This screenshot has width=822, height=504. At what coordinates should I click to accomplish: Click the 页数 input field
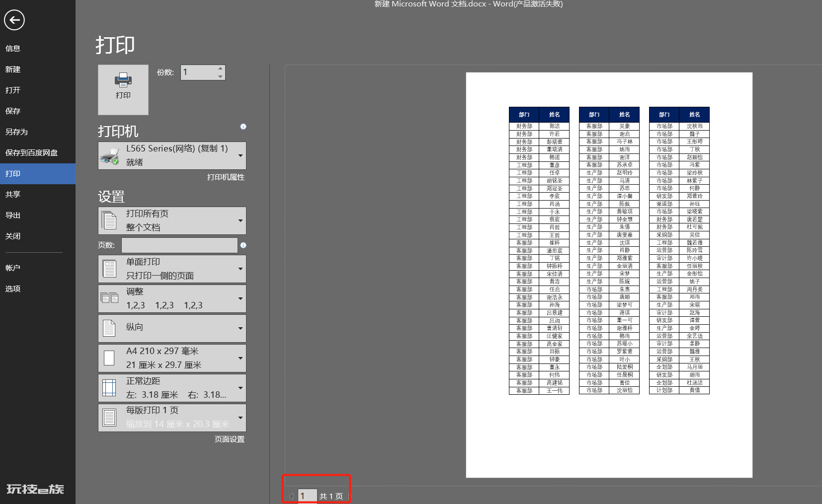click(x=179, y=245)
